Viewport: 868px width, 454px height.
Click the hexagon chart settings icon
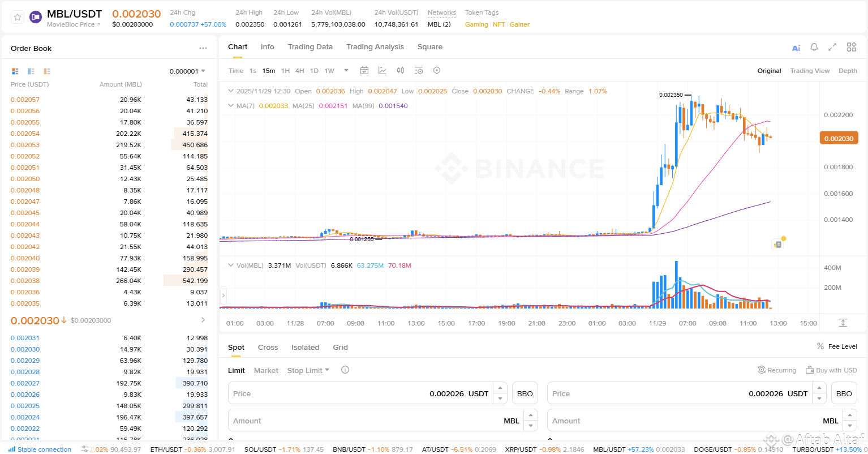pyautogui.click(x=437, y=70)
